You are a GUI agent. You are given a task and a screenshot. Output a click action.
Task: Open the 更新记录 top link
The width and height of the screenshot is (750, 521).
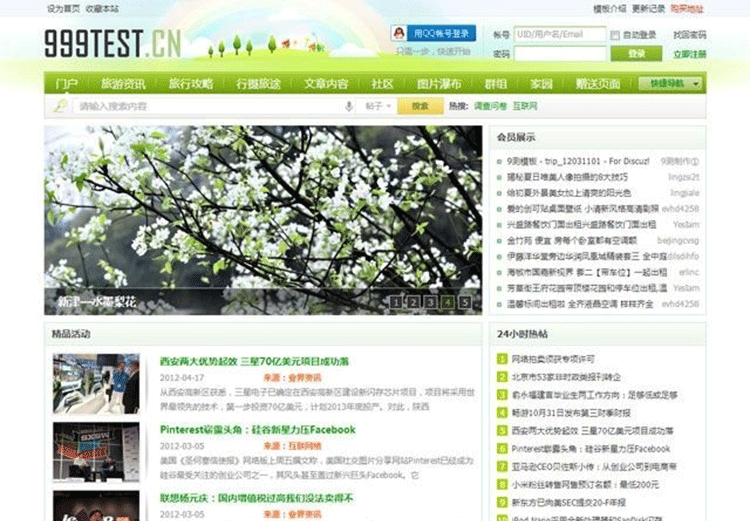[x=648, y=9]
